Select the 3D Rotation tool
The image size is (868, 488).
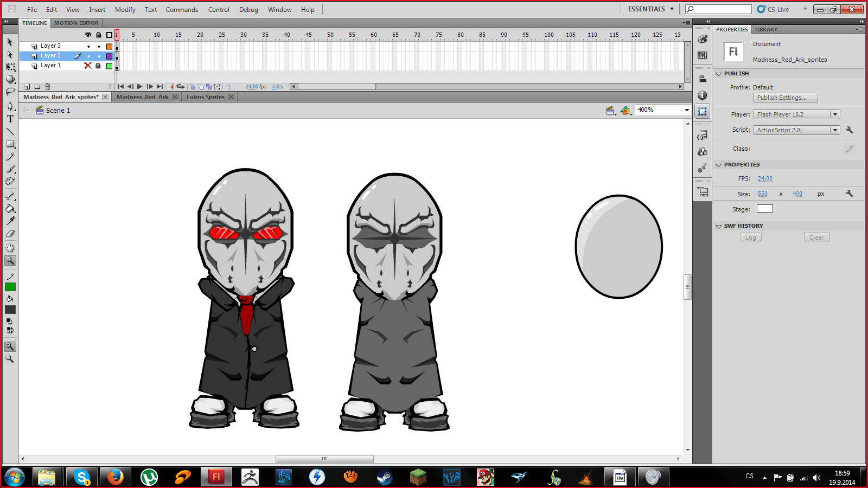pos(10,80)
